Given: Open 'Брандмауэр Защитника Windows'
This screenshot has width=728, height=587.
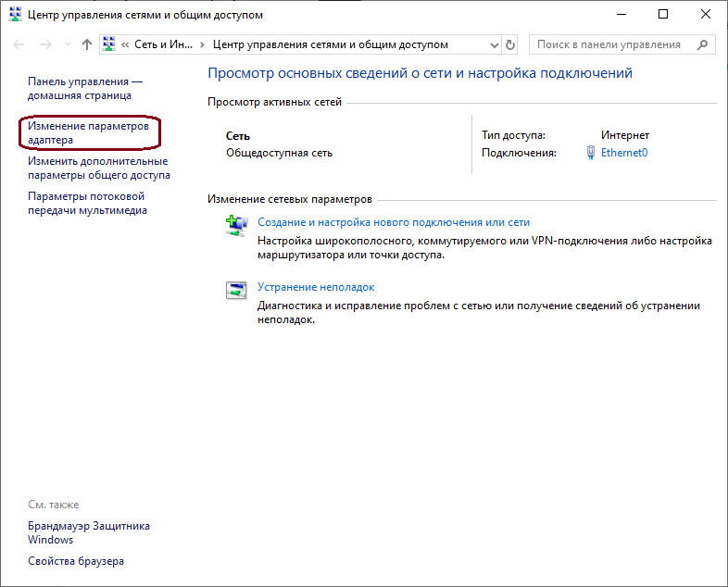Looking at the screenshot, I should [89, 532].
